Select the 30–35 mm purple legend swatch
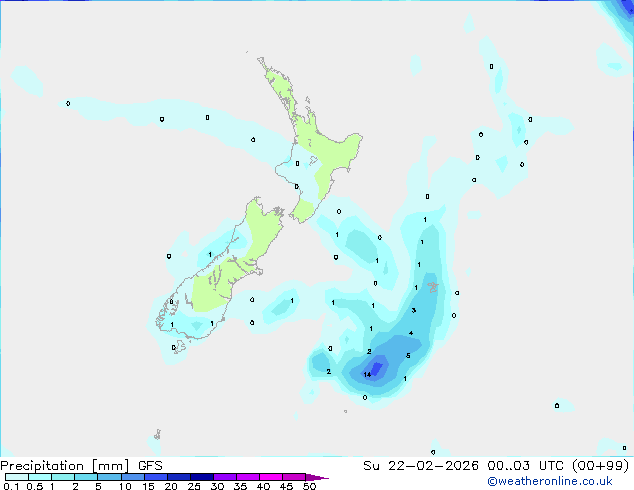Viewport: 634px width, 490px height. 224,477
